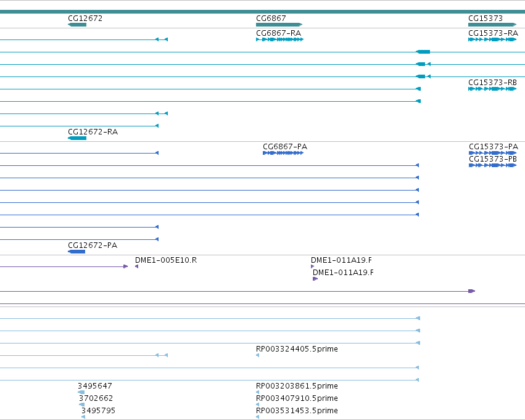Select the RP003324405.5prime arrow glyph
This screenshot has height=420, width=525.
tap(257, 355)
